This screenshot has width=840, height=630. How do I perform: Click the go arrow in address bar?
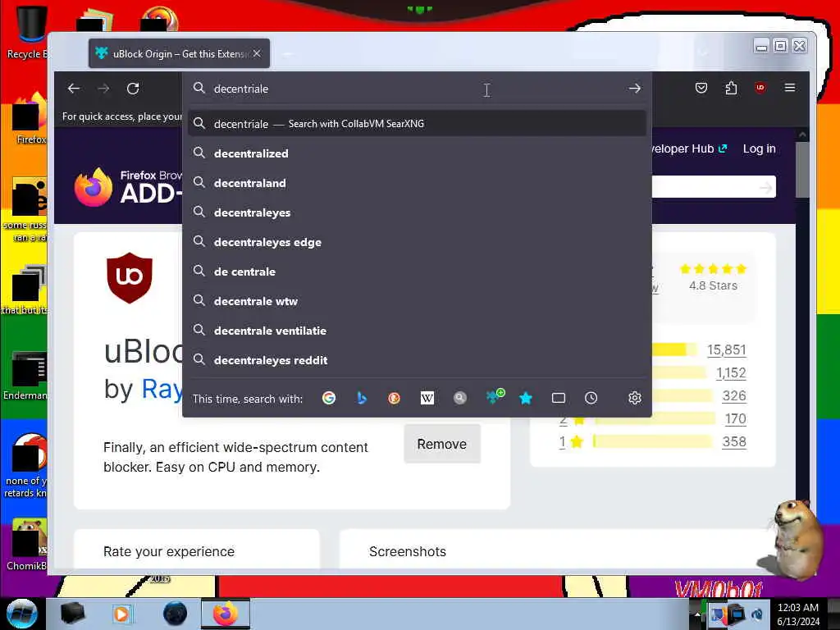pyautogui.click(x=635, y=89)
